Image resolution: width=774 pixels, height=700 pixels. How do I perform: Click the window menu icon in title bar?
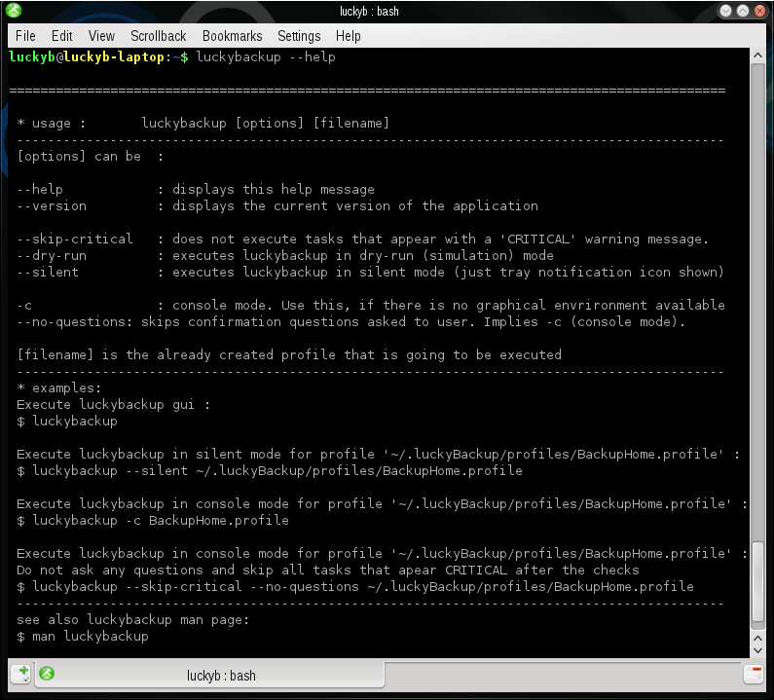pyautogui.click(x=14, y=11)
